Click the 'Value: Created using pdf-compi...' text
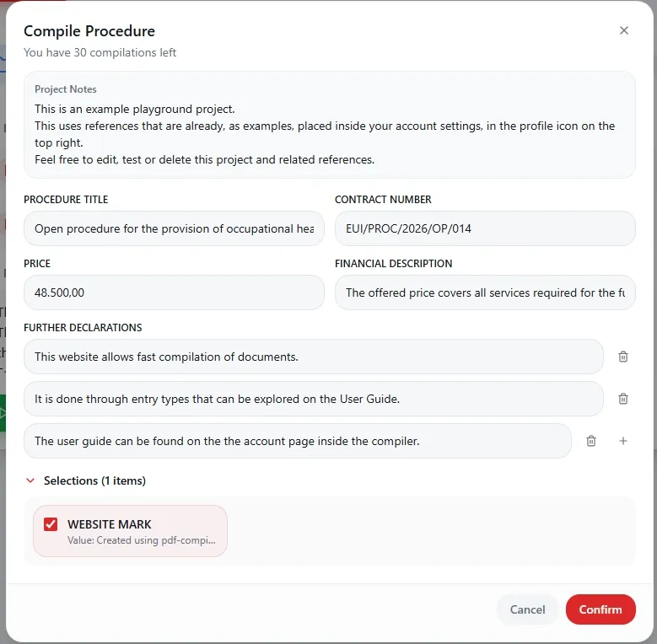Screen dimensions: 657x644 click(x=142, y=540)
